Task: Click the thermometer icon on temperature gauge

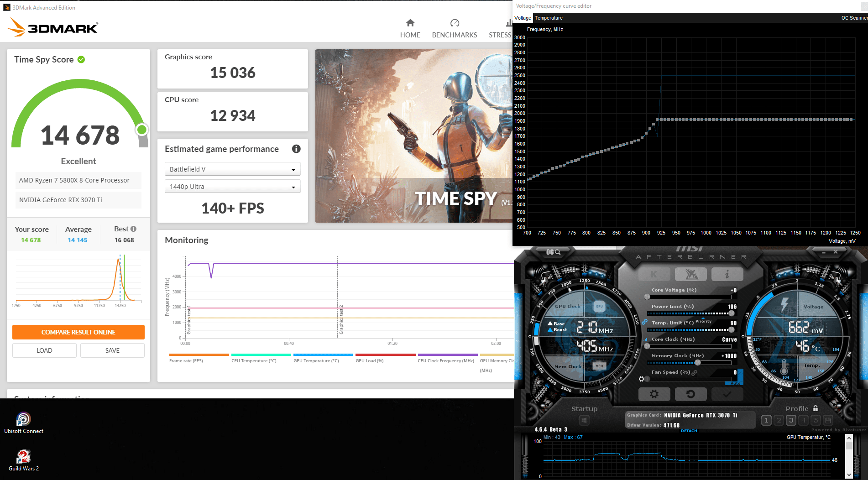Action: [x=784, y=367]
